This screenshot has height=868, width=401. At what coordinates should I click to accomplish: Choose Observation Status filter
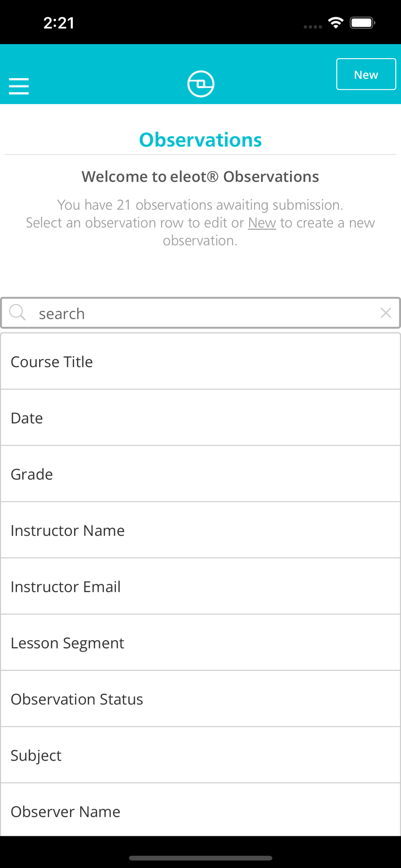pyautogui.click(x=200, y=699)
